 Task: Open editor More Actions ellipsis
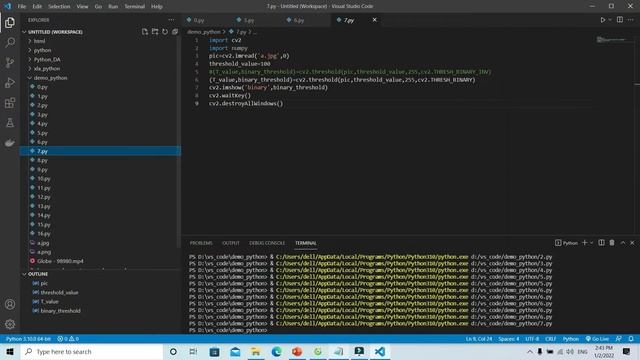click(x=631, y=20)
